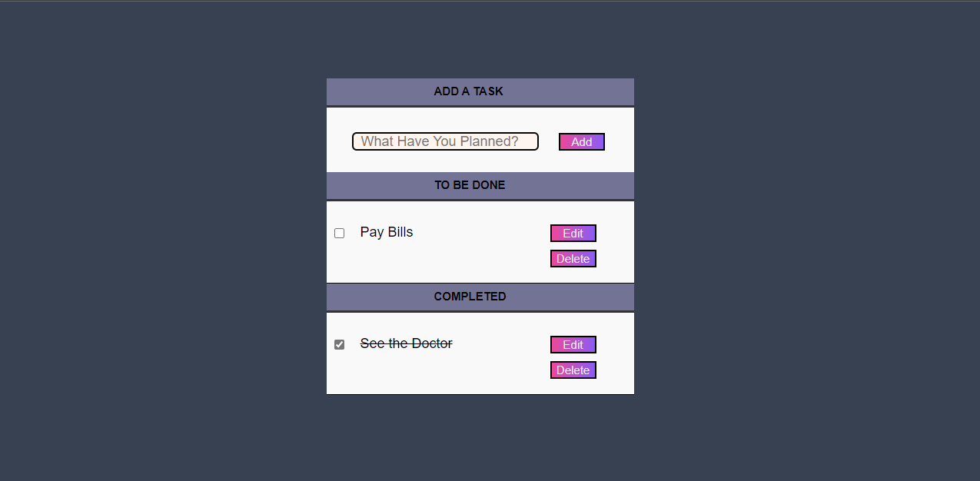Click Edit next to Pay Bills
The height and width of the screenshot is (481, 980).
(x=573, y=233)
